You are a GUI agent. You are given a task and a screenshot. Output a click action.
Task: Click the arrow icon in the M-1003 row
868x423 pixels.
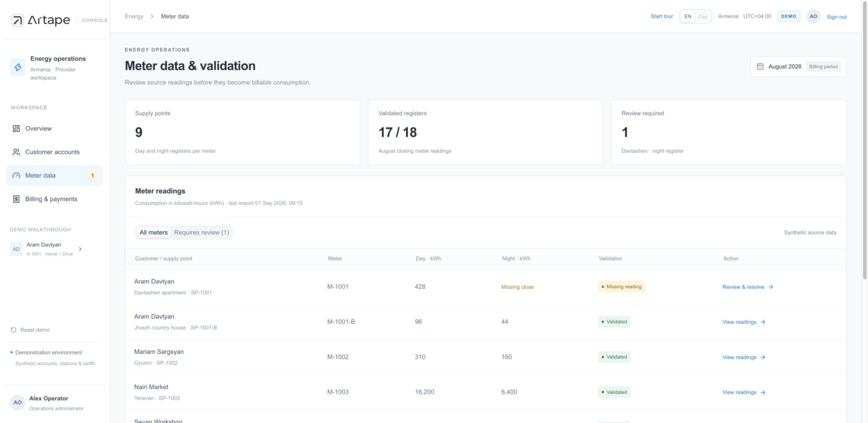coord(763,392)
